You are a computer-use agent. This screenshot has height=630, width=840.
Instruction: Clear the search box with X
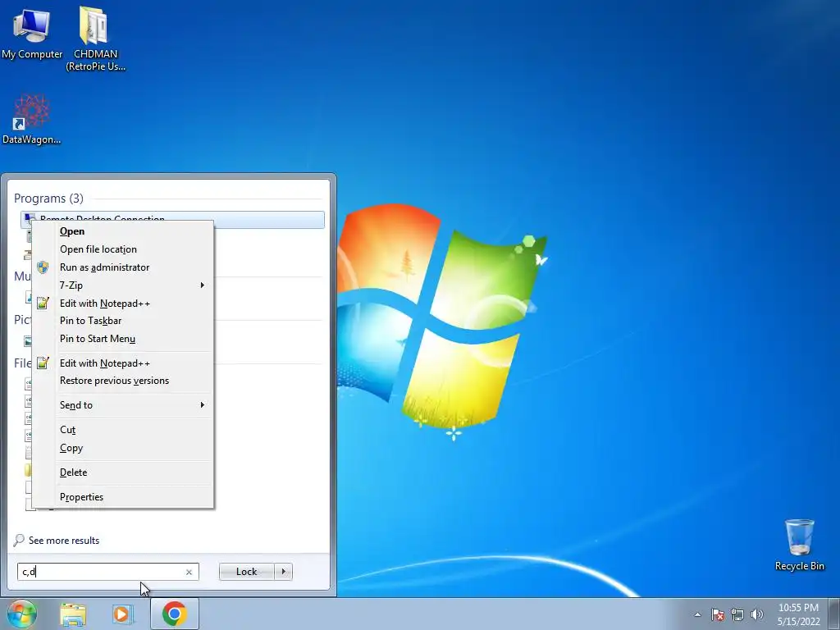(x=189, y=572)
